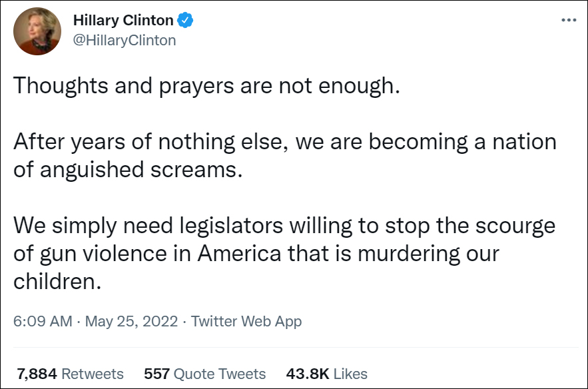
Task: Open the "Twitter Web App" source link
Action: (246, 321)
